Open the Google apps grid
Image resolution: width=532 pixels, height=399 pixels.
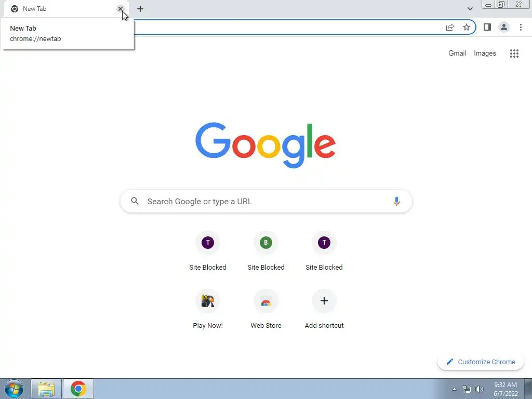pyautogui.click(x=514, y=54)
